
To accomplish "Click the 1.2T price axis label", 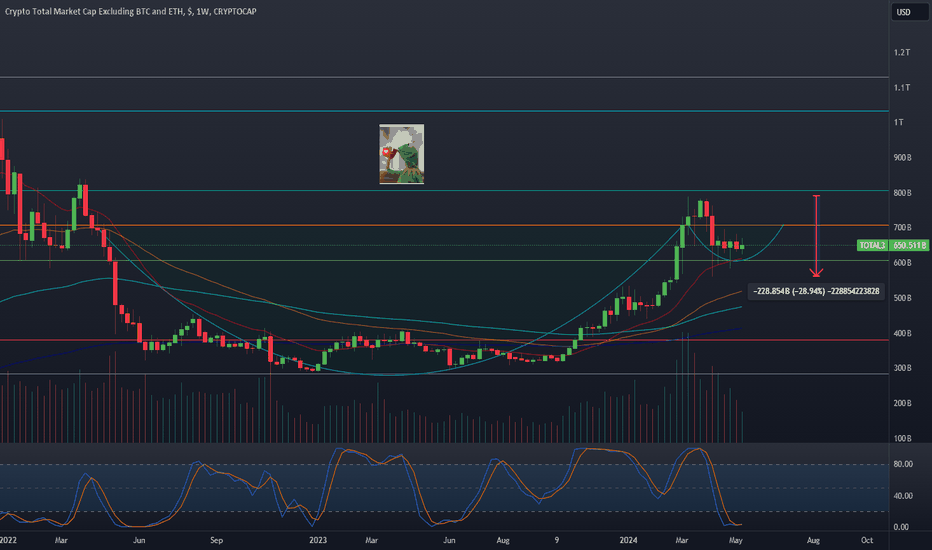I will click(x=902, y=52).
